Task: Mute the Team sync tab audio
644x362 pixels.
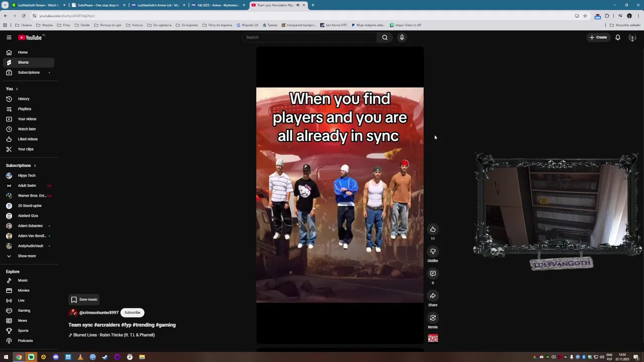Action: click(x=297, y=5)
